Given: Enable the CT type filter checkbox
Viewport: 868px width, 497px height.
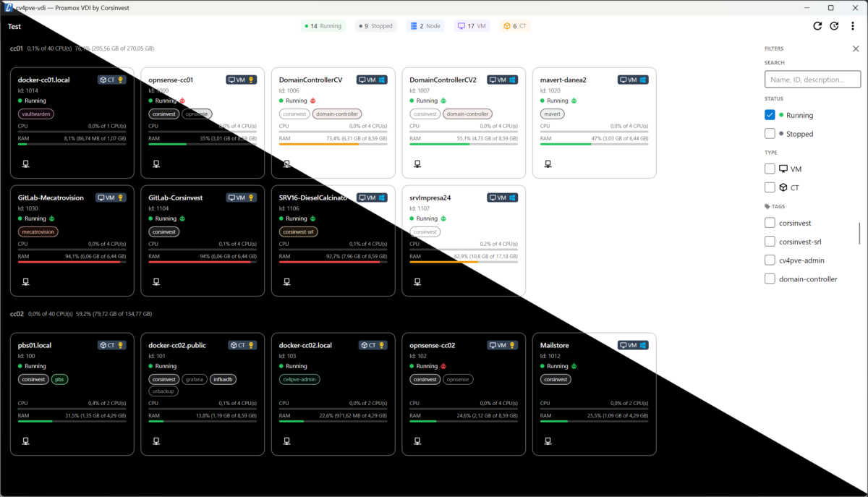Looking at the screenshot, I should click(770, 187).
